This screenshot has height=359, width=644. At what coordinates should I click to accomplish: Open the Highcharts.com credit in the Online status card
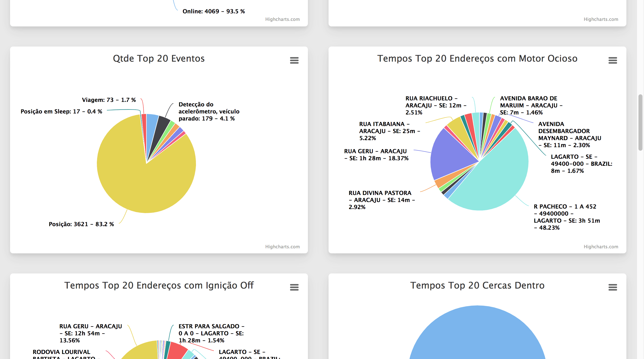coord(282,19)
